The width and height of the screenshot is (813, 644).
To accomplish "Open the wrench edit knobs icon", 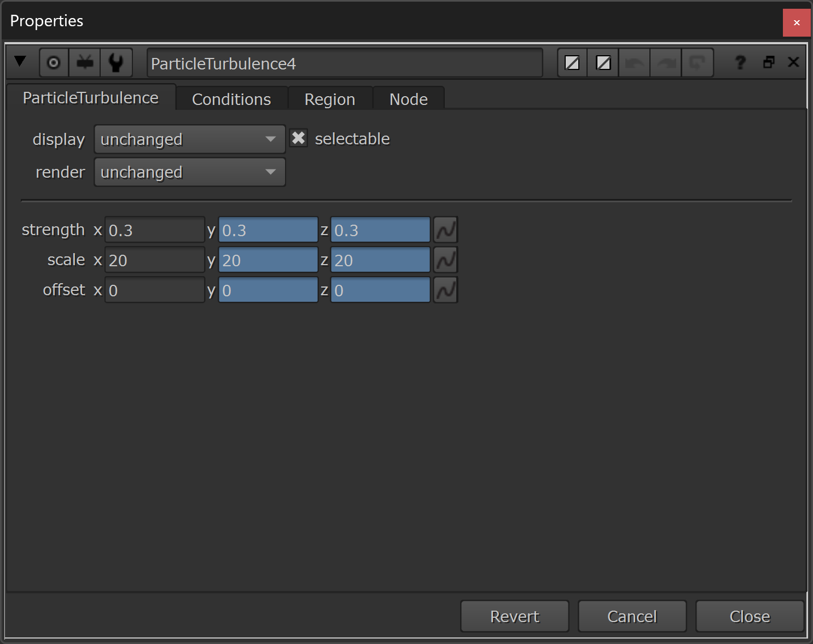I will click(116, 63).
